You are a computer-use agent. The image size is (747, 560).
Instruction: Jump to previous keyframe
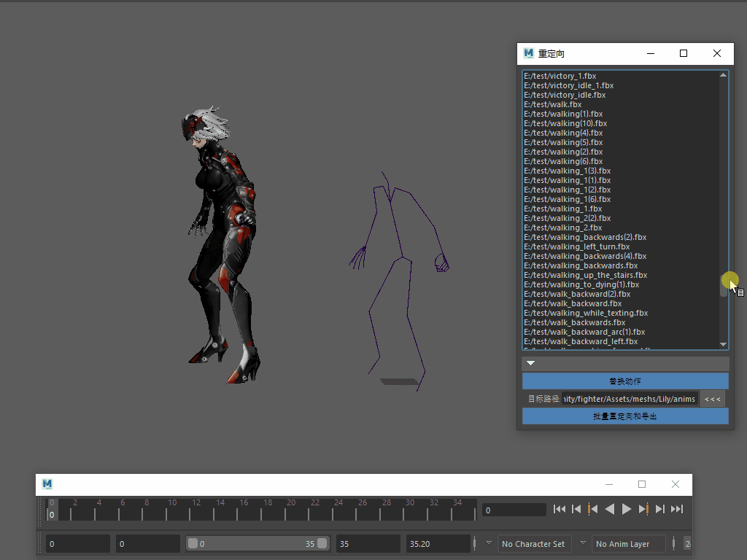593,509
